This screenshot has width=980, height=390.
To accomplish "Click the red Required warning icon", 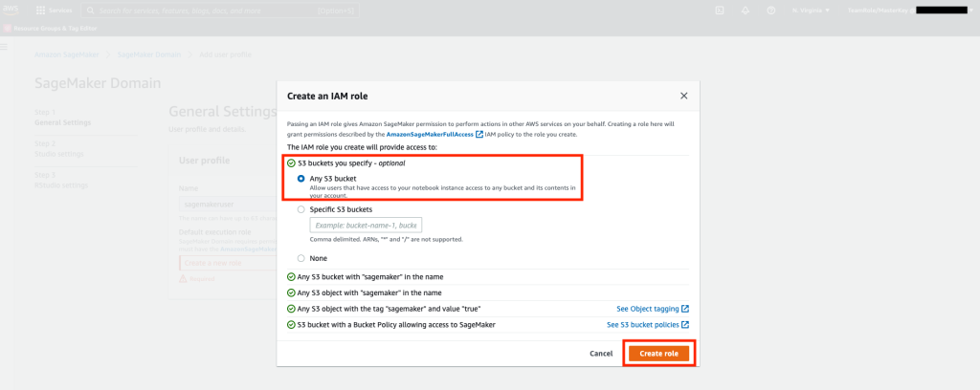I will pyautogui.click(x=183, y=279).
